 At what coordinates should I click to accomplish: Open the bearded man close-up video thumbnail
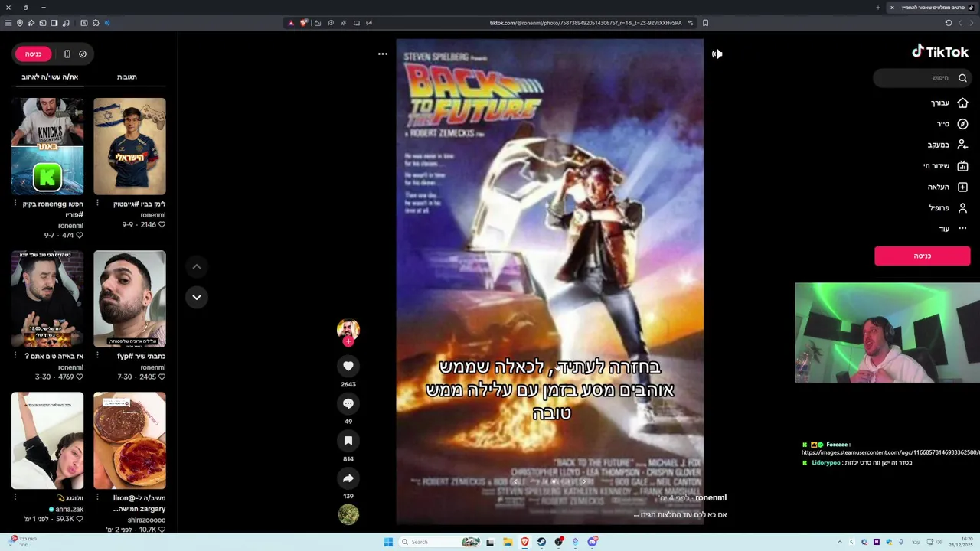[129, 298]
